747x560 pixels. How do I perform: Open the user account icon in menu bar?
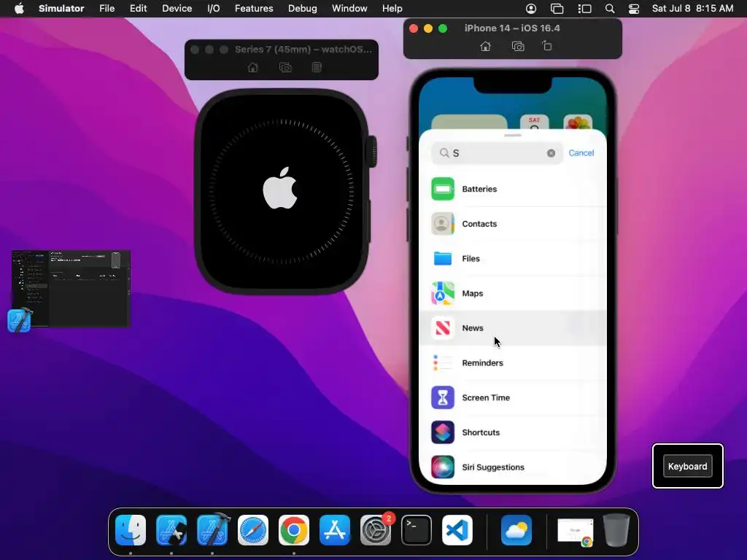(x=531, y=9)
